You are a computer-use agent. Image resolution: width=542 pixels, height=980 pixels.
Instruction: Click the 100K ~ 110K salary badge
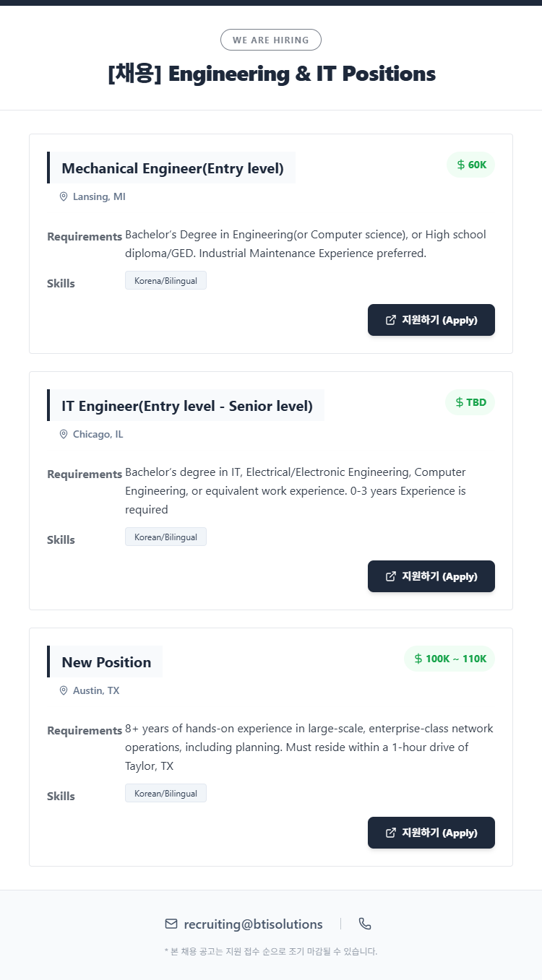pyautogui.click(x=449, y=659)
